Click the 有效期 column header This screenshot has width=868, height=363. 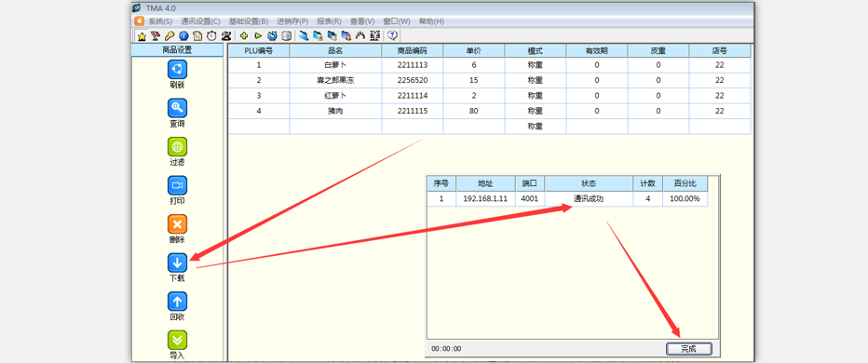(597, 51)
